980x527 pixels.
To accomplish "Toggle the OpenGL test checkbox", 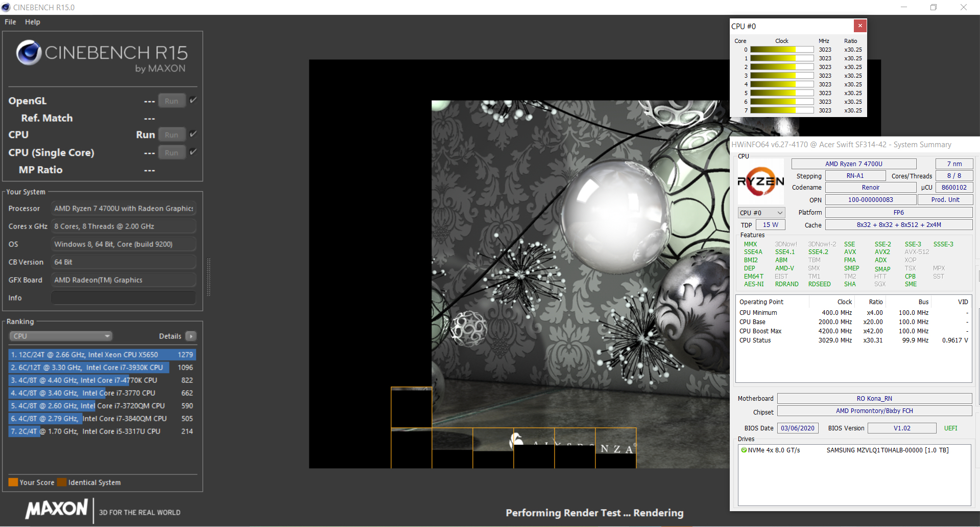I will point(193,100).
